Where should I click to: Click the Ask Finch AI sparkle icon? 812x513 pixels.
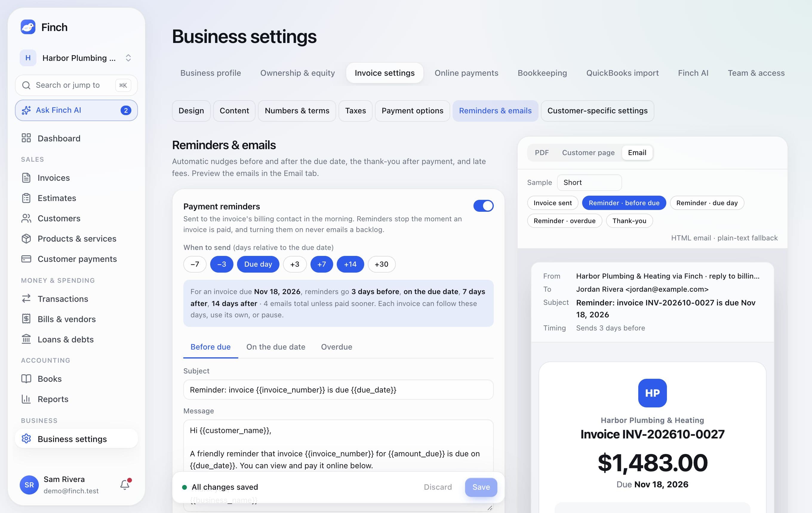(x=26, y=110)
